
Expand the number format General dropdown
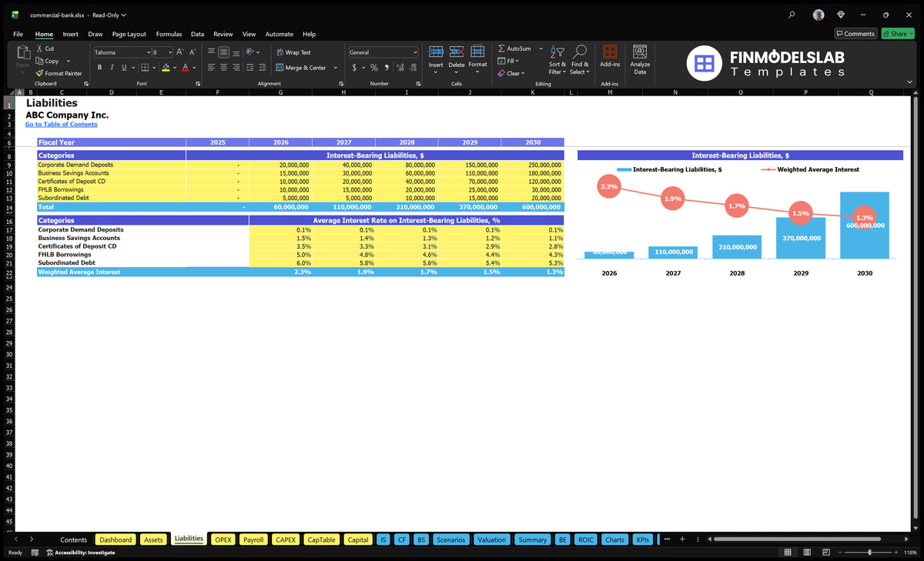415,52
